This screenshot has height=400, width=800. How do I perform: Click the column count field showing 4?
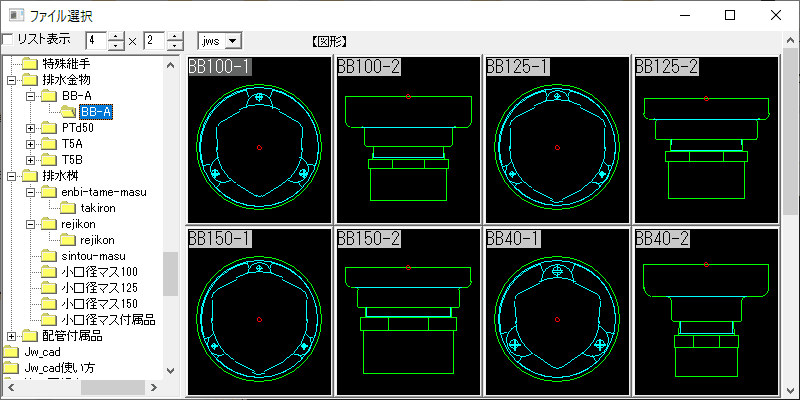95,41
